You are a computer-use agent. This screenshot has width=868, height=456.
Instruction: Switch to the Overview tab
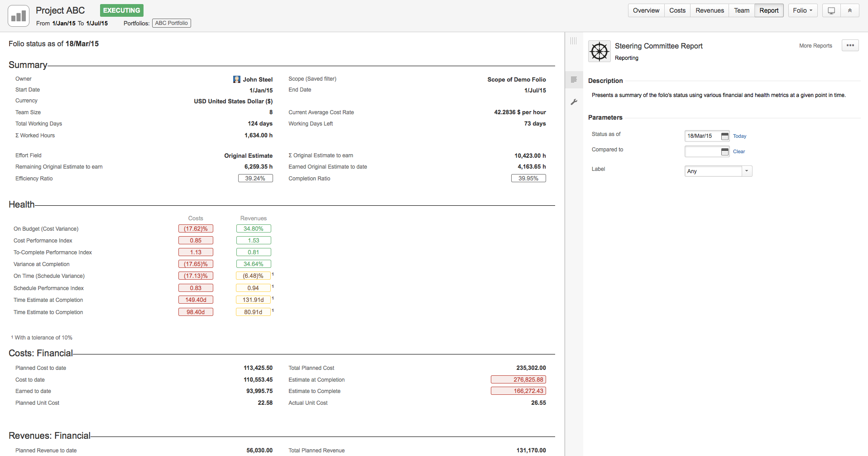point(646,10)
